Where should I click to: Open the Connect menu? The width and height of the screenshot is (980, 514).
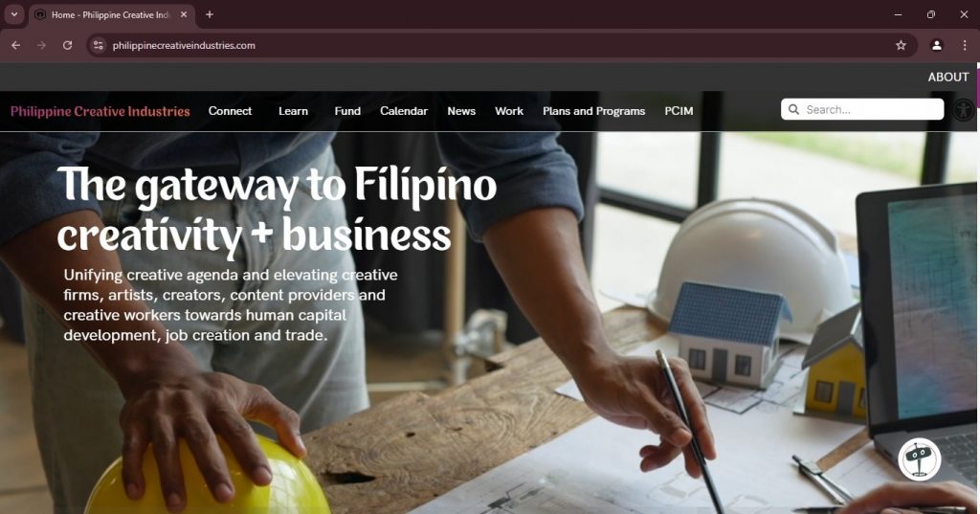tap(230, 111)
